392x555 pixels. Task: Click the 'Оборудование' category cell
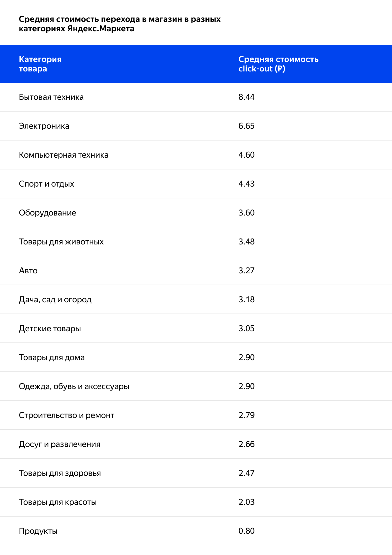click(x=48, y=213)
